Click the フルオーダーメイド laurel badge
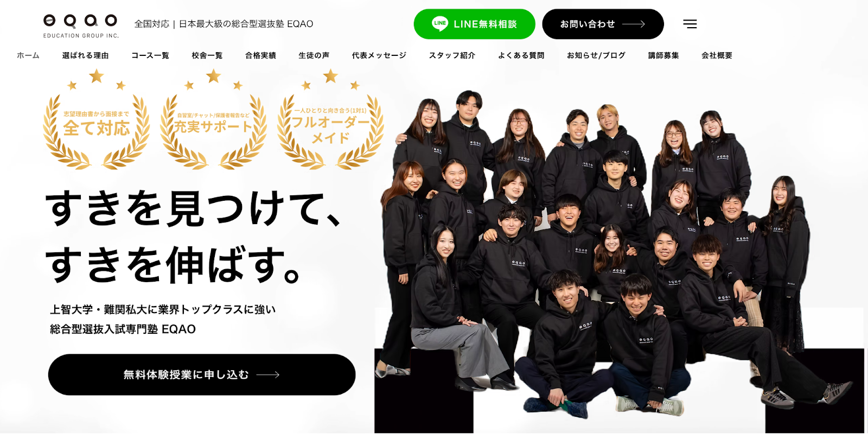868x439 pixels. (330, 119)
